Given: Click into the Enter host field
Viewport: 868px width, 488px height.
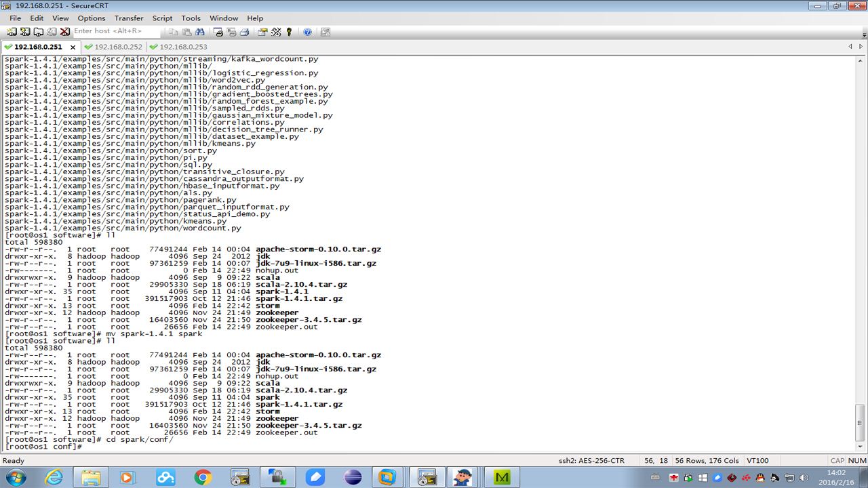Looking at the screenshot, I should [x=117, y=31].
